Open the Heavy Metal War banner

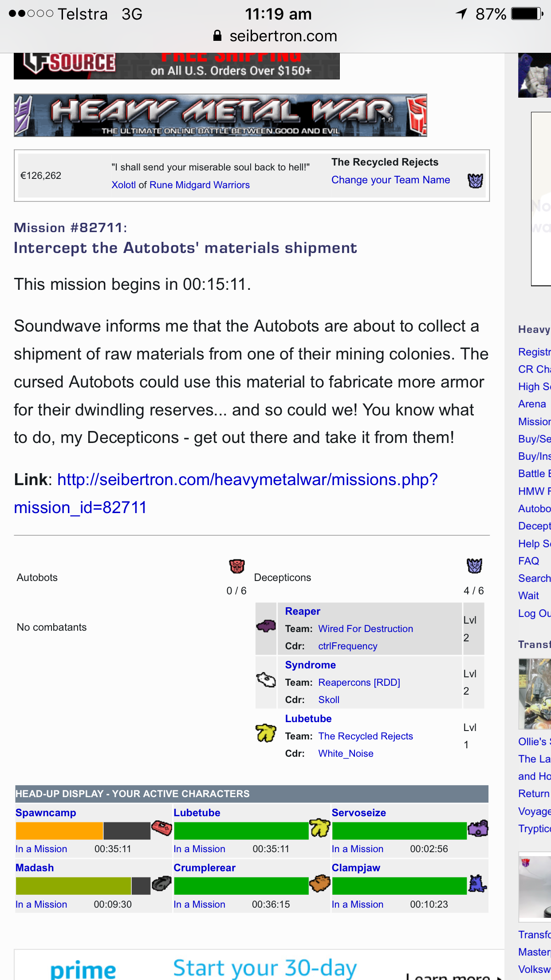[220, 115]
